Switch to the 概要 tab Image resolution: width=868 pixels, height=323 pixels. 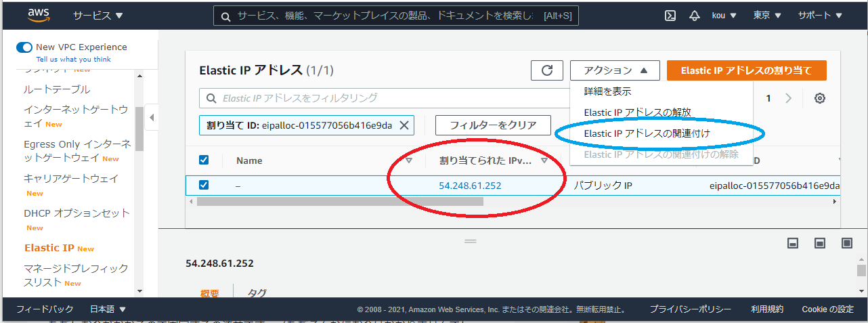click(210, 293)
